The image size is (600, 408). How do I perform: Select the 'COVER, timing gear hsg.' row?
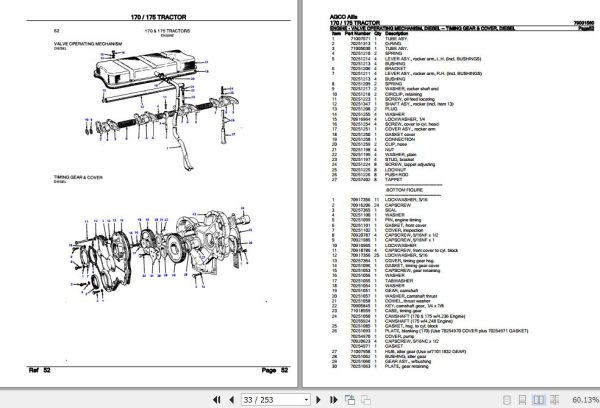385,260
